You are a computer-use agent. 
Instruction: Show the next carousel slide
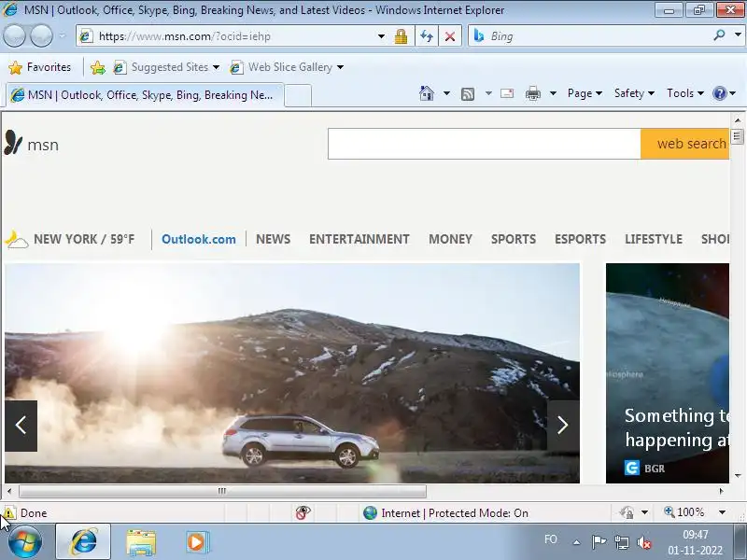[563, 426]
